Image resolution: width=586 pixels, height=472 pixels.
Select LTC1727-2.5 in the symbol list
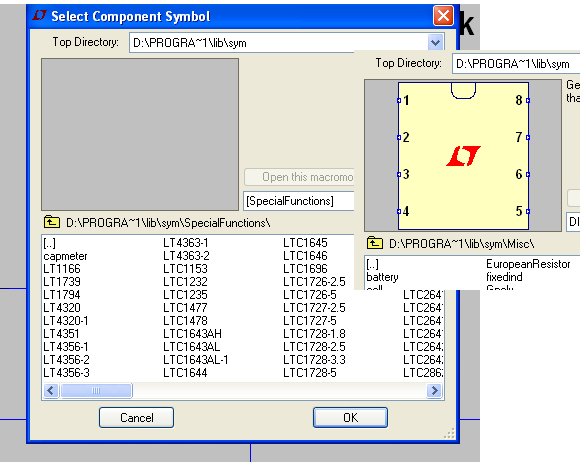tap(314, 308)
